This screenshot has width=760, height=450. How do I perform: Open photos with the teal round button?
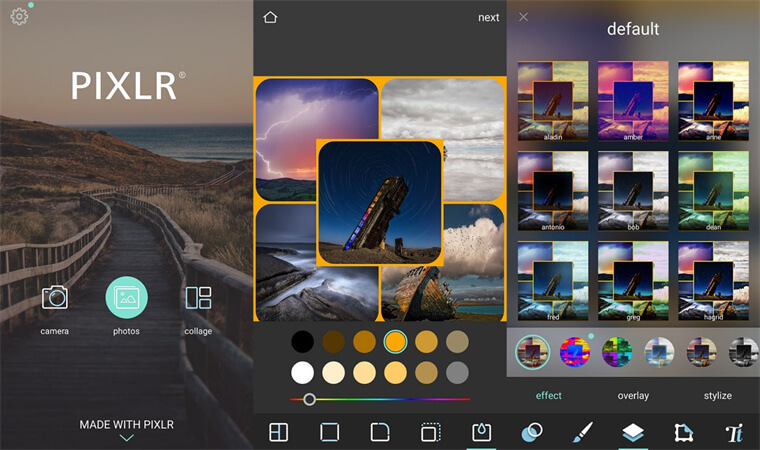point(127,297)
